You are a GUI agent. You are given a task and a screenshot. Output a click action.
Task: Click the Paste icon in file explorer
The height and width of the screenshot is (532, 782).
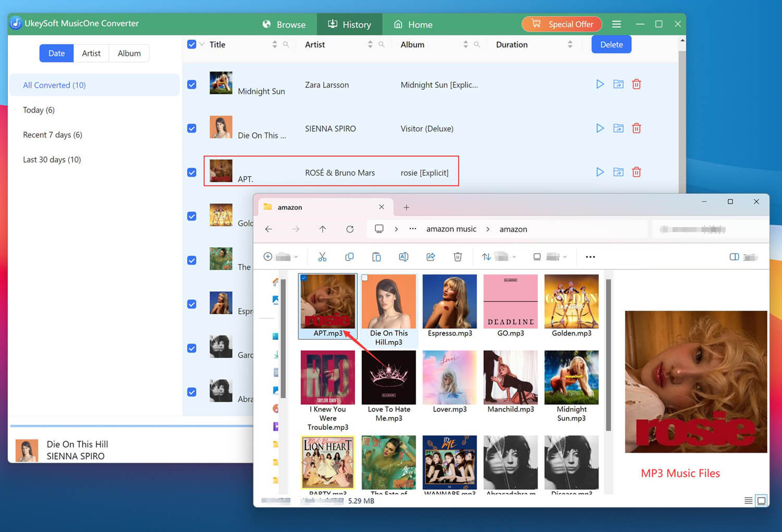tap(376, 257)
